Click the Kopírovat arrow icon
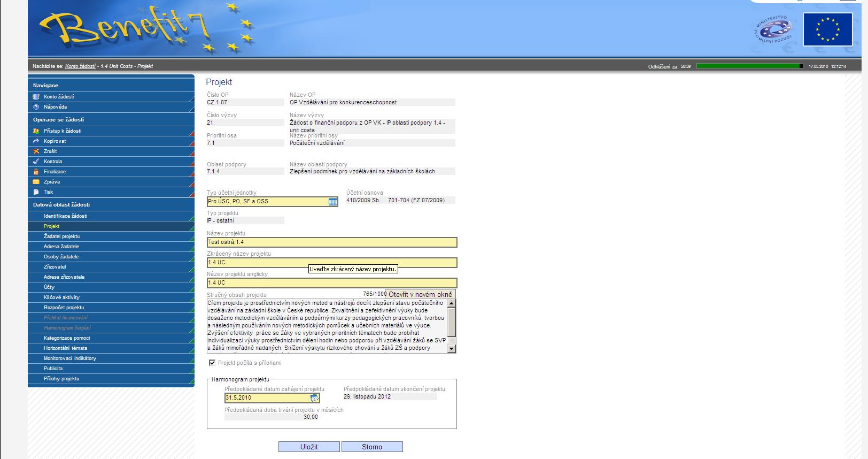868x459 pixels. (36, 141)
